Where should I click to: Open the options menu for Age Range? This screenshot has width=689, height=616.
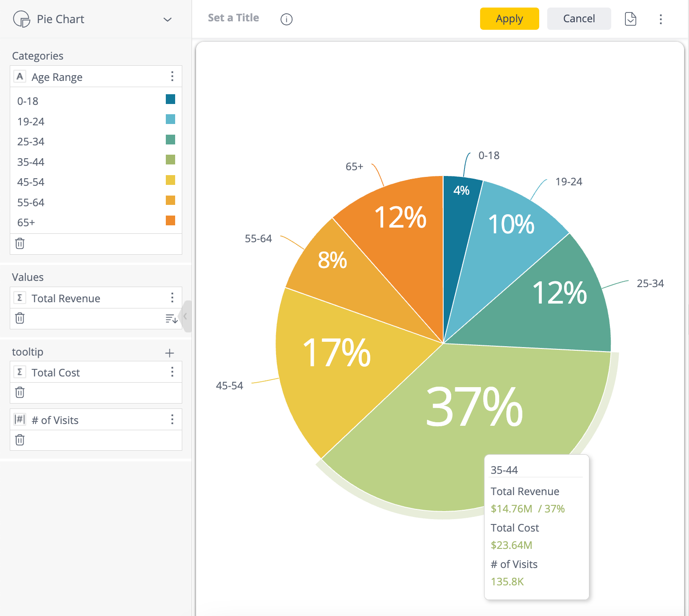(172, 76)
